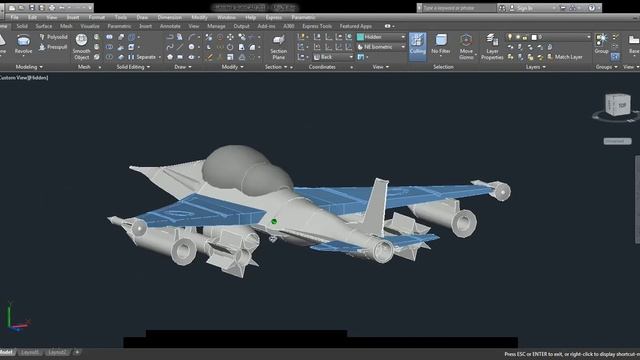This screenshot has height=360, width=640.
Task: Select the Line tool in Draw panel
Action: 180,47
